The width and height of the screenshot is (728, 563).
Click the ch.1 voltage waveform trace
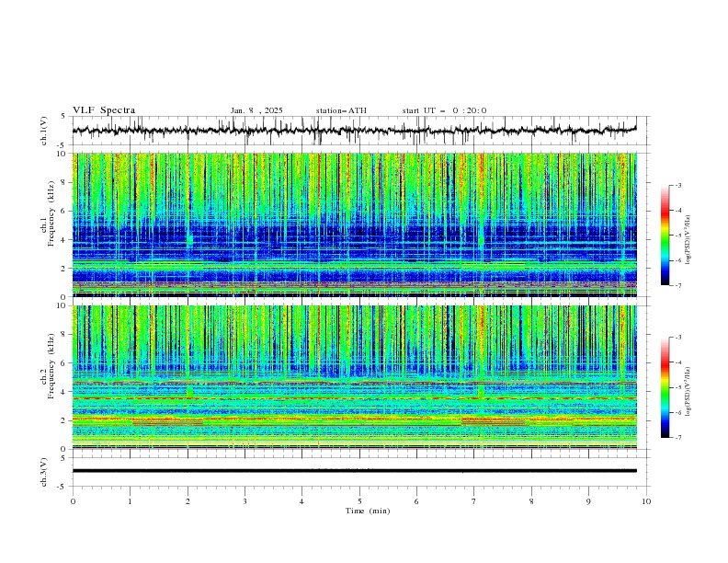tap(354, 131)
